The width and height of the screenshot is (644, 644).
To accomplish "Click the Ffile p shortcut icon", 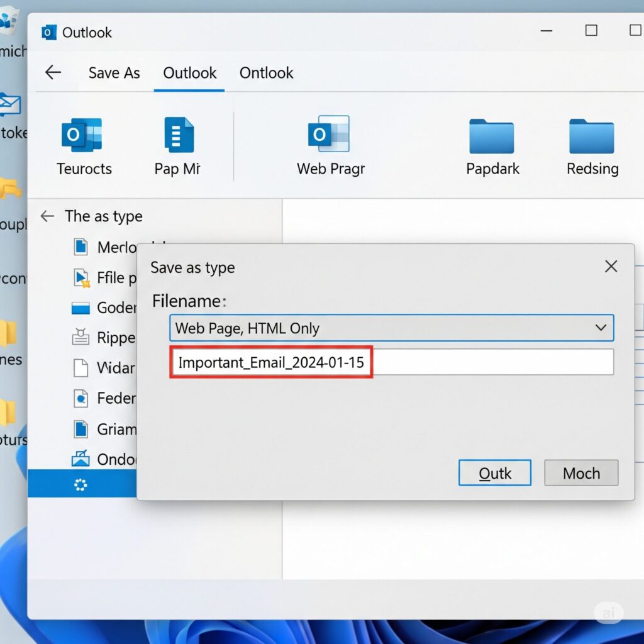I will (82, 277).
